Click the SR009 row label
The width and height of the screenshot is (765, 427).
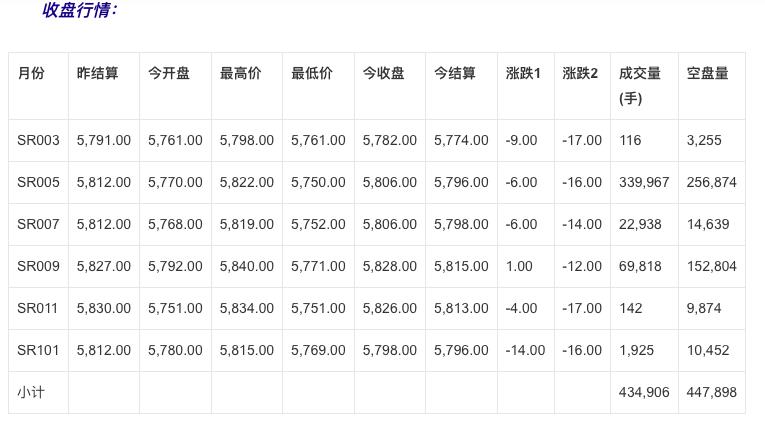point(38,267)
